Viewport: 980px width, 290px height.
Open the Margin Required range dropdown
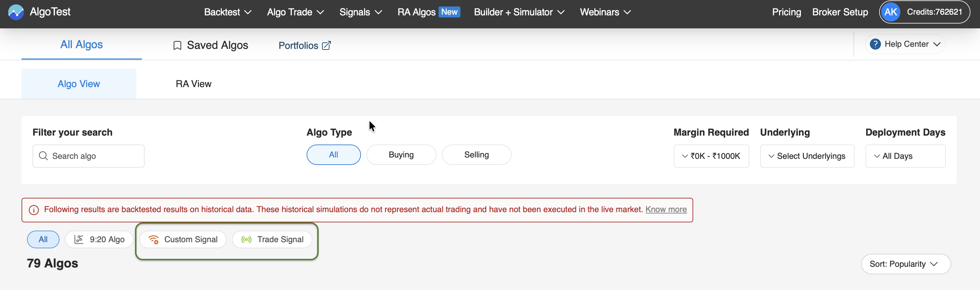click(711, 156)
